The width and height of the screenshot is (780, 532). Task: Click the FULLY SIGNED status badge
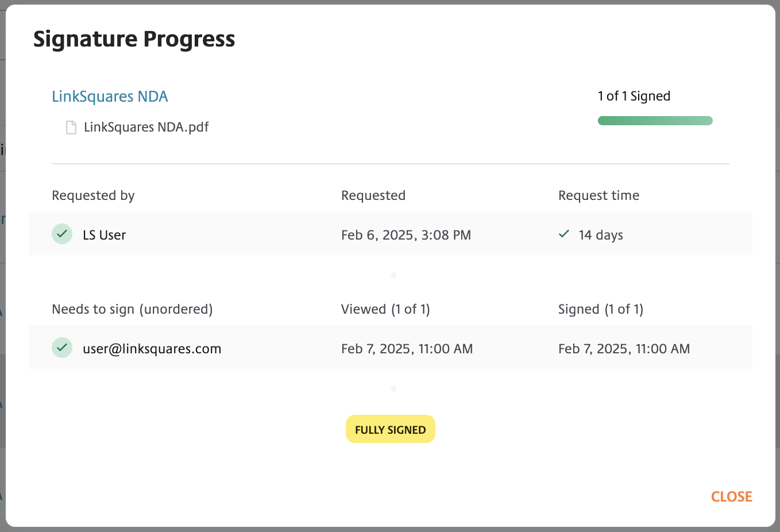[x=391, y=429]
